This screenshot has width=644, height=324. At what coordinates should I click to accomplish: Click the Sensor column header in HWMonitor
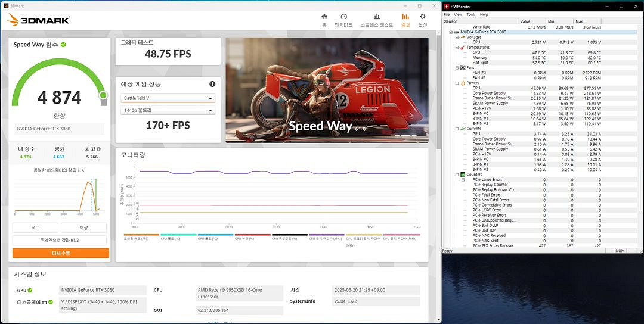(480, 21)
